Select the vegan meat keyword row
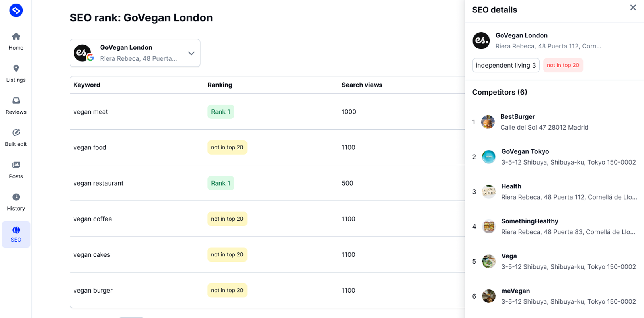The width and height of the screenshot is (644, 318). (x=91, y=112)
